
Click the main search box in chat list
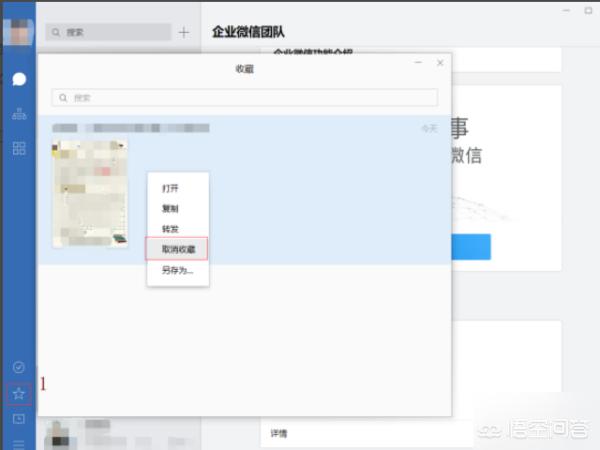tap(108, 32)
